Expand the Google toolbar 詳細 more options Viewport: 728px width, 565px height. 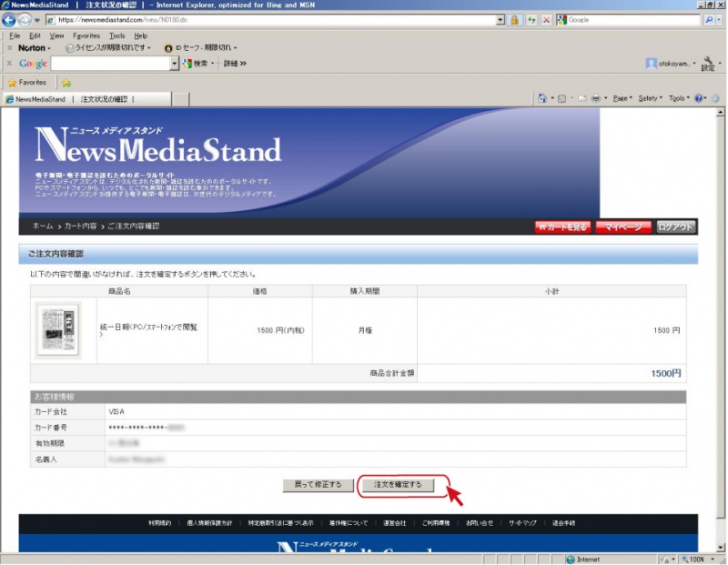pos(235,64)
